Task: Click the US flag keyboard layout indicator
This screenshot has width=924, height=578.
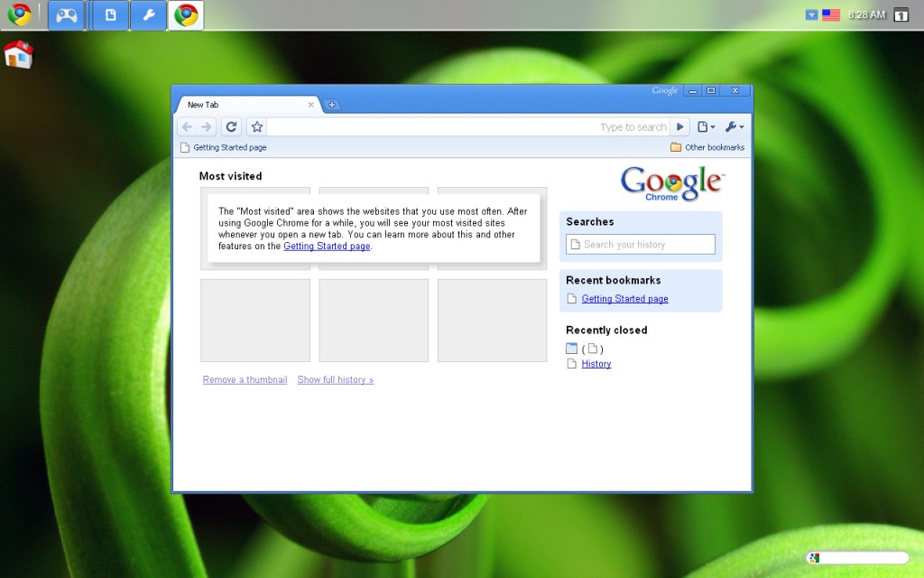Action: coord(830,14)
